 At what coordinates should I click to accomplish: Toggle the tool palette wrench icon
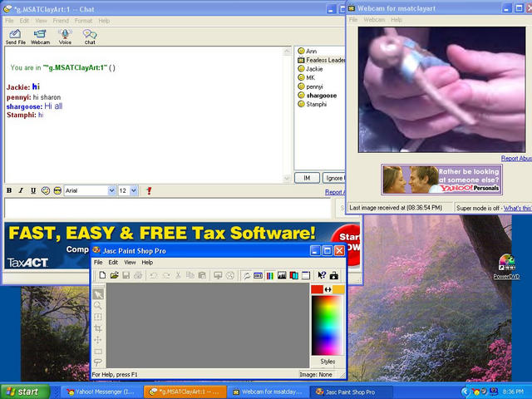(246, 275)
